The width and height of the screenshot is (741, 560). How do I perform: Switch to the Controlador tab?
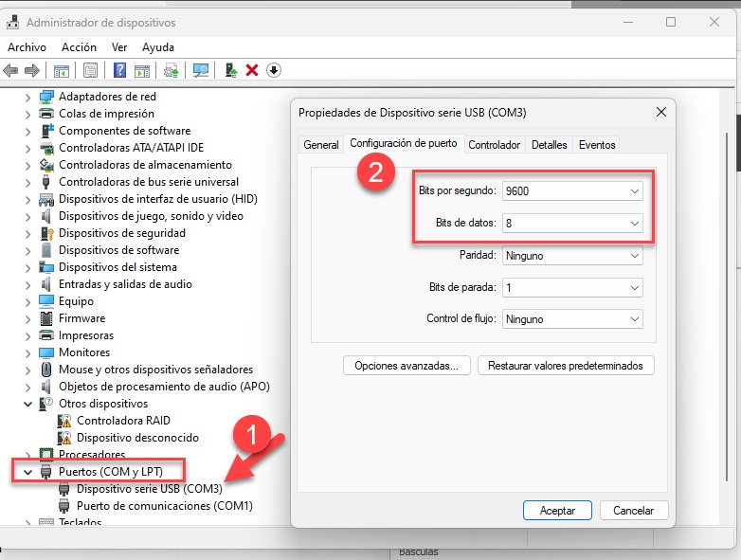(x=494, y=145)
